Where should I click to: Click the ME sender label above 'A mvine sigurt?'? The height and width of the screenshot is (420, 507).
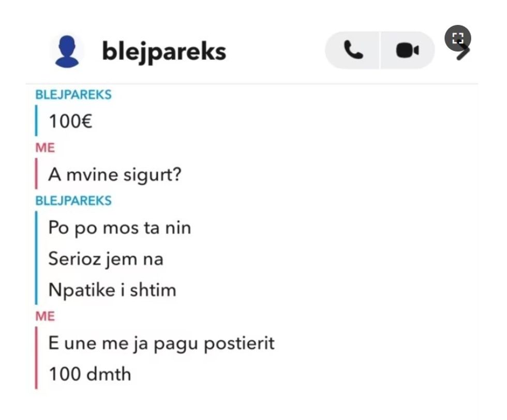[x=46, y=147]
